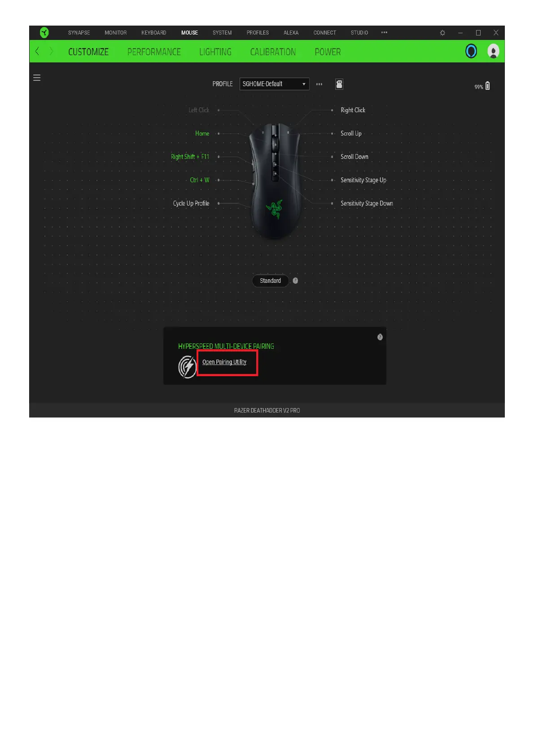Open the LIGHTING tab
The image size is (534, 756).
pos(215,52)
